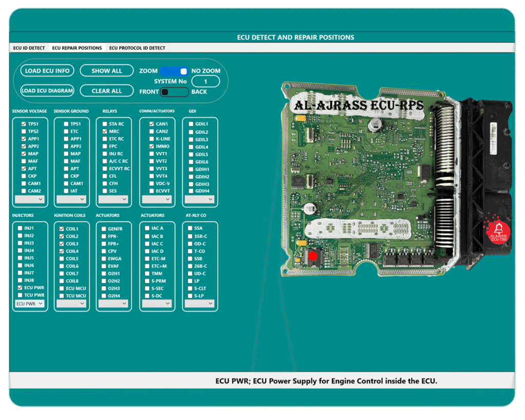Uncheck CAN1 checkbox
The image size is (525, 420).
152,124
